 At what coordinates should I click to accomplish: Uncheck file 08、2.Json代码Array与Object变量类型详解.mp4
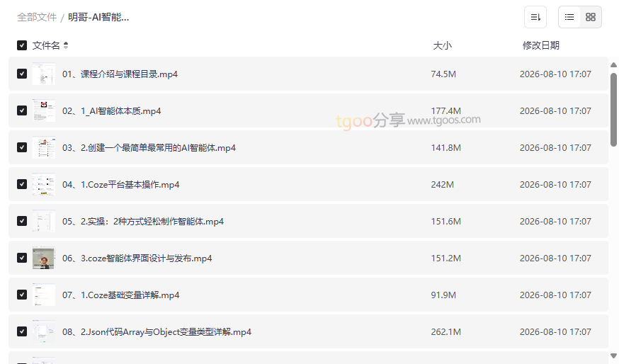(22, 331)
